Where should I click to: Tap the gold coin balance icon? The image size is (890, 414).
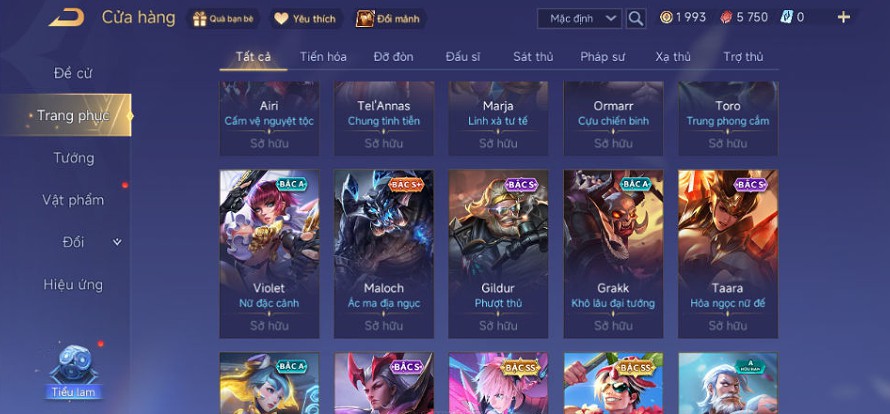click(x=666, y=18)
